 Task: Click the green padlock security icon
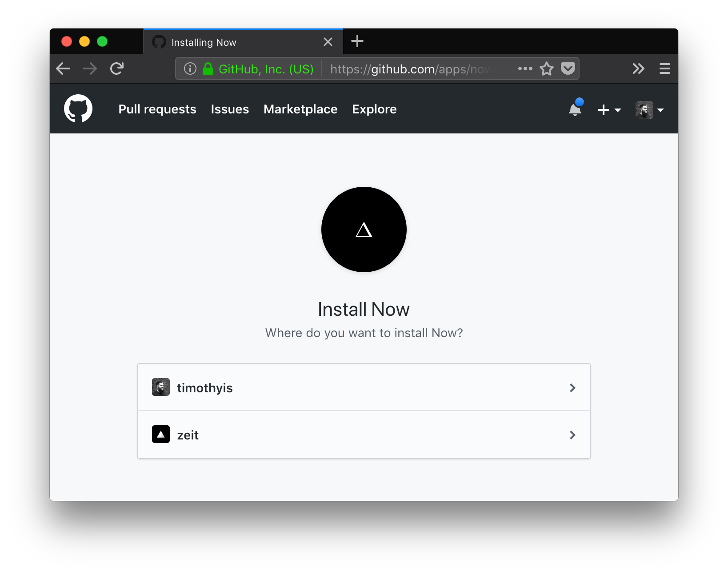click(x=208, y=68)
